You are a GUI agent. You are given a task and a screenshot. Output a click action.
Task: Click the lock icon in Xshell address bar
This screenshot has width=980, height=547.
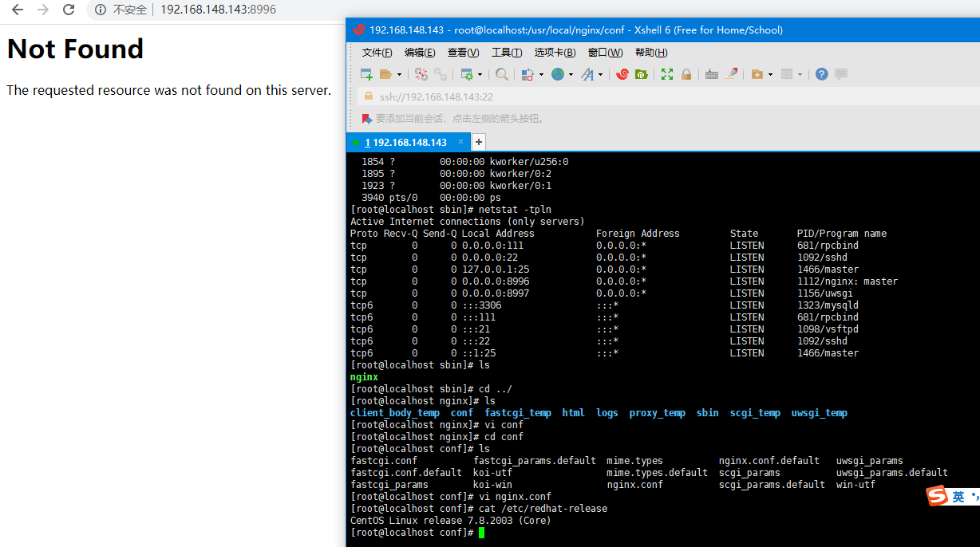click(369, 96)
